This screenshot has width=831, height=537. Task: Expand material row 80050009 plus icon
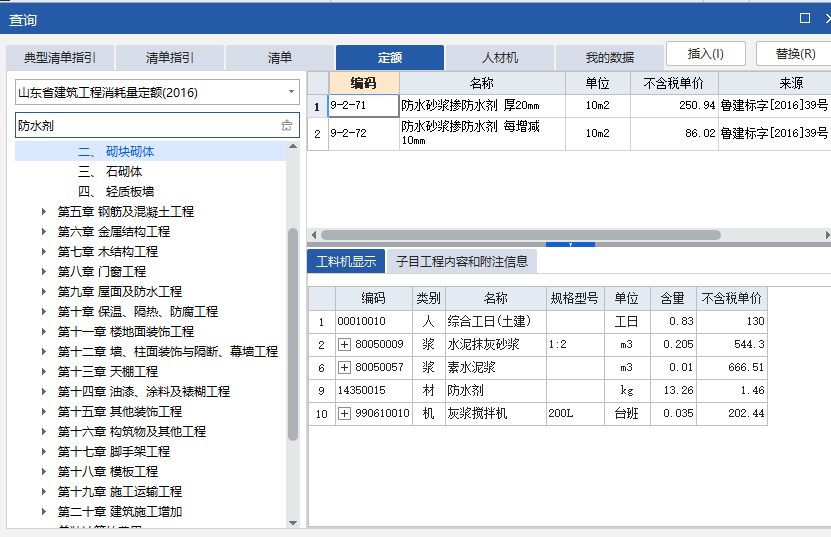pos(344,345)
